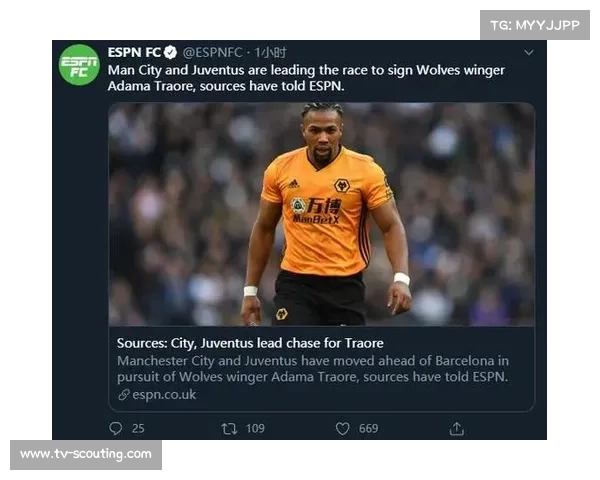Open the tweet's 1小时 timestamp
Screen dimensions: 600x480
[x=270, y=52]
